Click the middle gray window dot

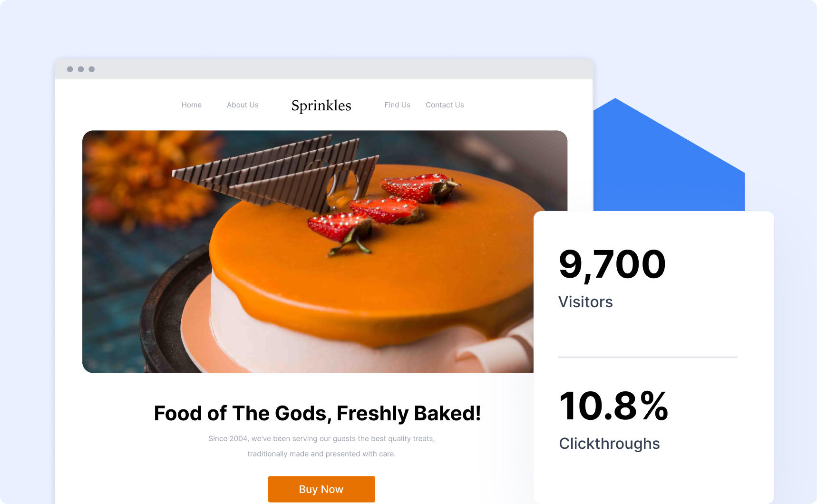point(81,69)
